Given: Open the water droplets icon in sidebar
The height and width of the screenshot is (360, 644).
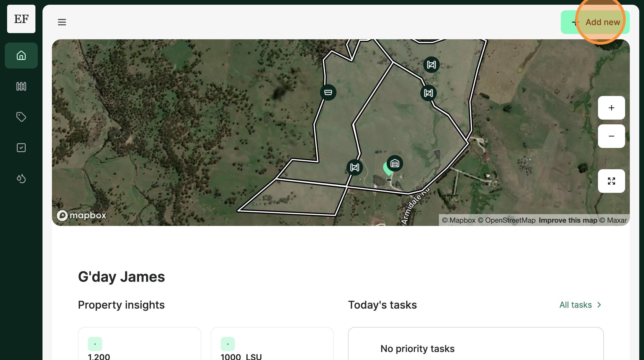Looking at the screenshot, I should pyautogui.click(x=21, y=178).
